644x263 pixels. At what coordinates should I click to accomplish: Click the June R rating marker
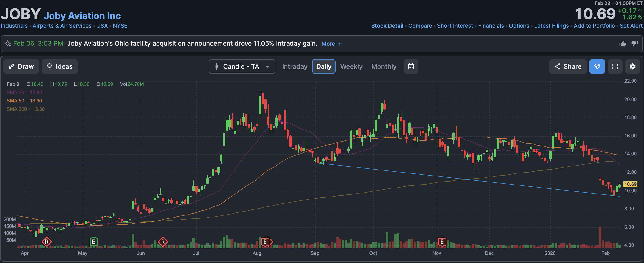click(x=163, y=242)
